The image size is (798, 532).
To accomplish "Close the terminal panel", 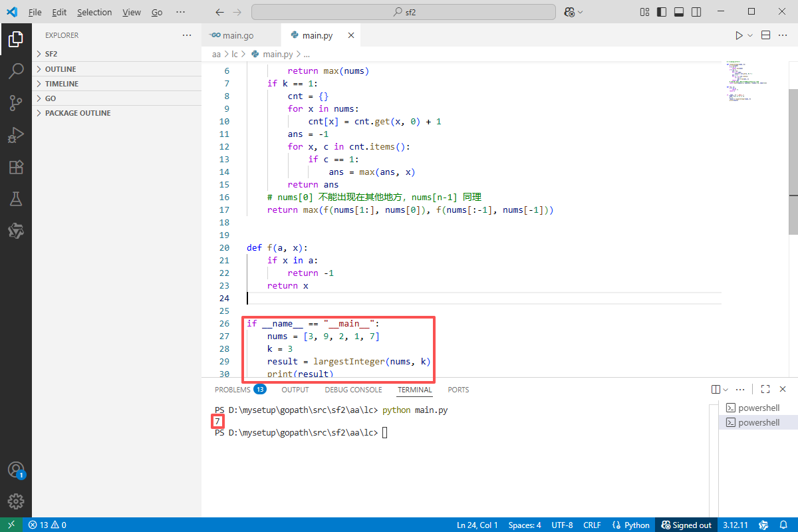I will click(783, 390).
